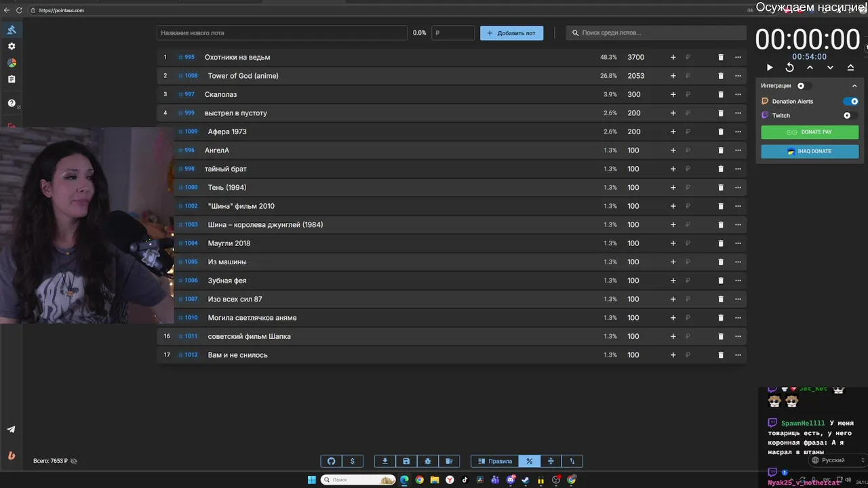Click the Добавить лот button
The height and width of the screenshot is (488, 868).
coord(511,33)
